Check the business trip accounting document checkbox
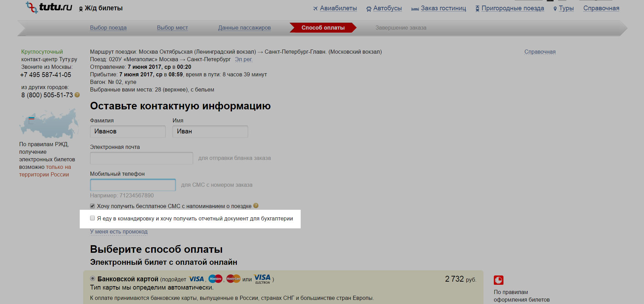The image size is (644, 304). [x=92, y=218]
